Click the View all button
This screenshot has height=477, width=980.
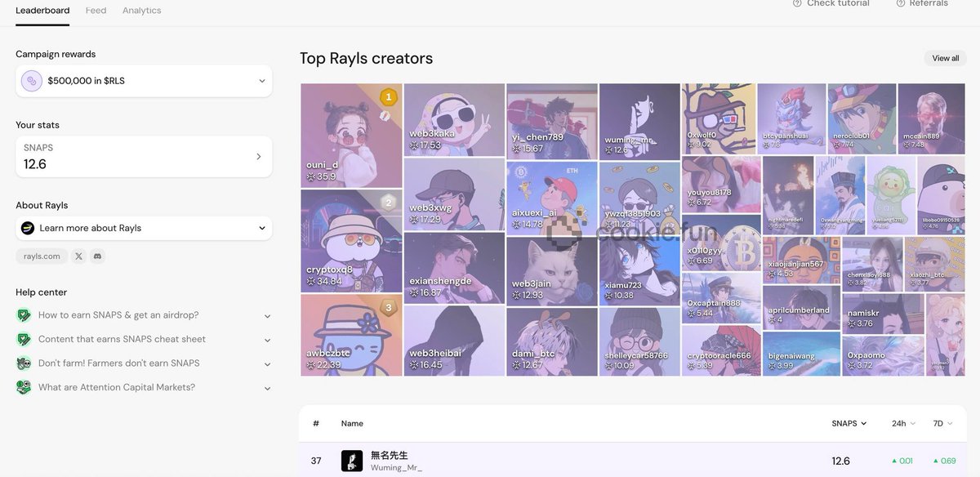click(945, 58)
